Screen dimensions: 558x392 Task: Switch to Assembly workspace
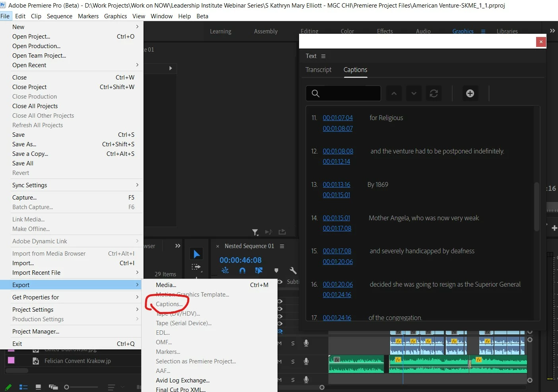click(x=266, y=31)
